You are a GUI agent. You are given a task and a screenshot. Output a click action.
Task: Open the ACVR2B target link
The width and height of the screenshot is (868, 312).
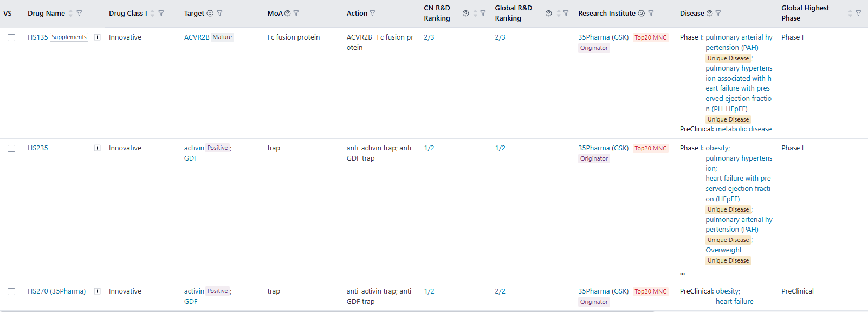coord(196,37)
